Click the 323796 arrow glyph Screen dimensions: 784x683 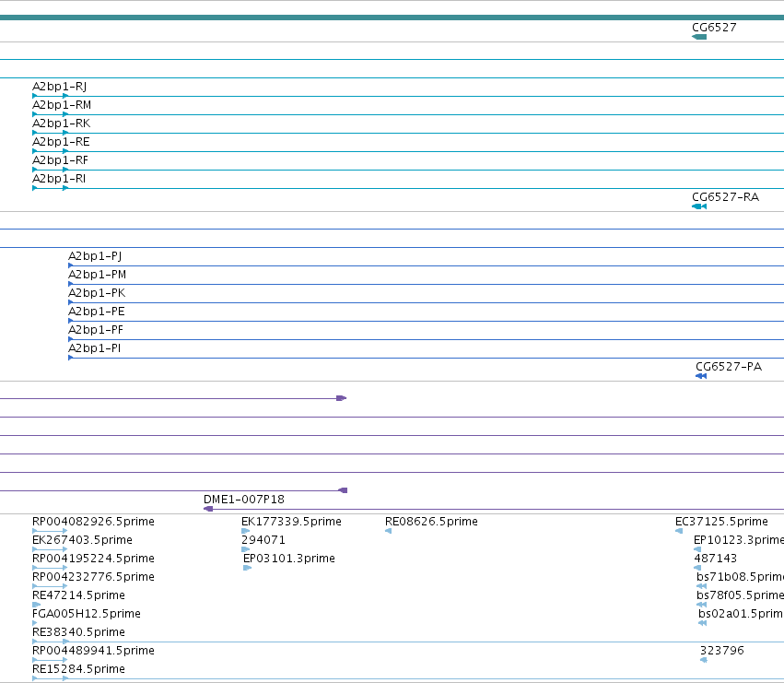tap(704, 661)
